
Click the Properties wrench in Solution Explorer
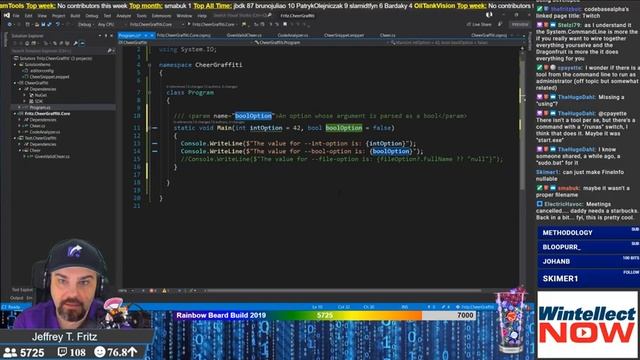(76, 43)
